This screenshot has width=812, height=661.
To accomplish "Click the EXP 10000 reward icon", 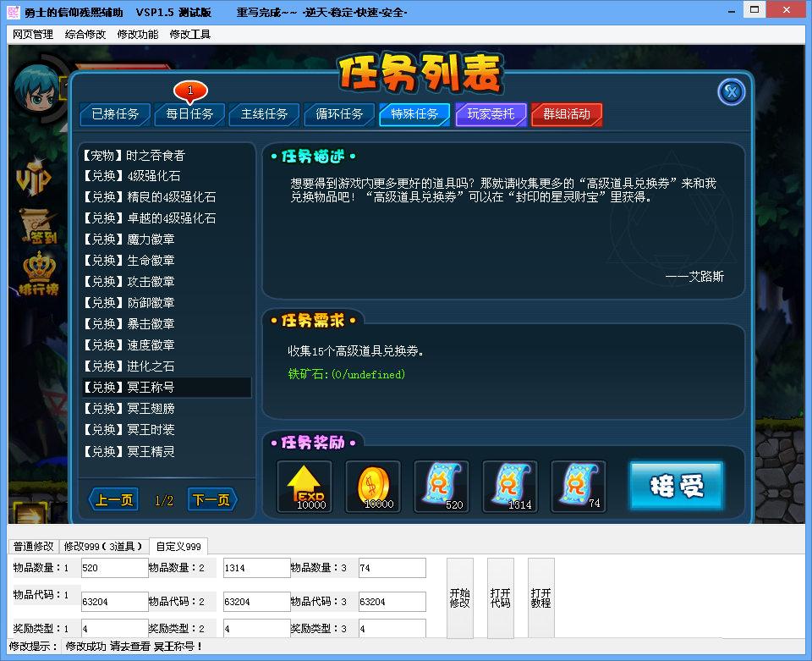I will (304, 487).
